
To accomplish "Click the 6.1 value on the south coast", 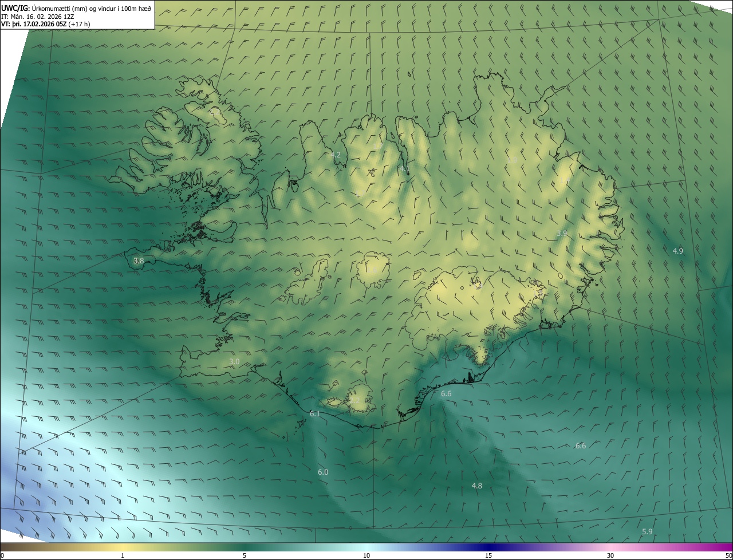I will click(315, 413).
